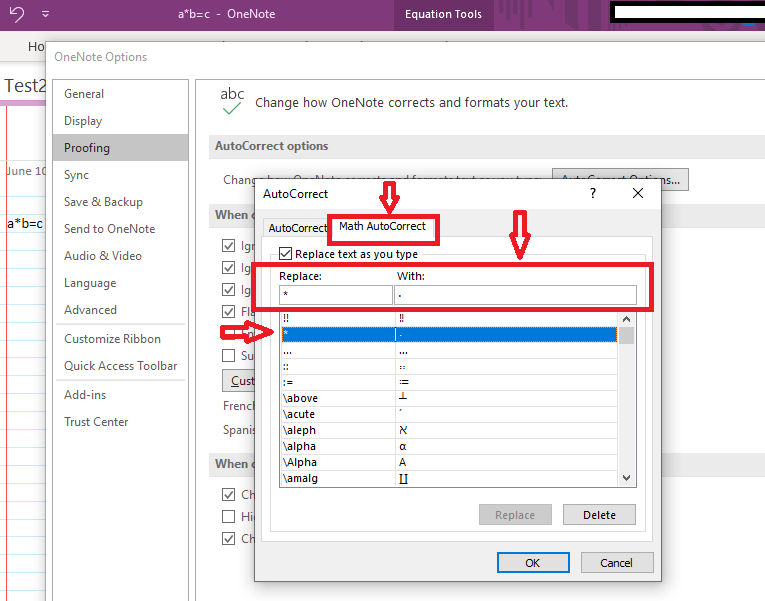Click the disabled Replace button
Screen dimensions: 765x601
(x=515, y=515)
